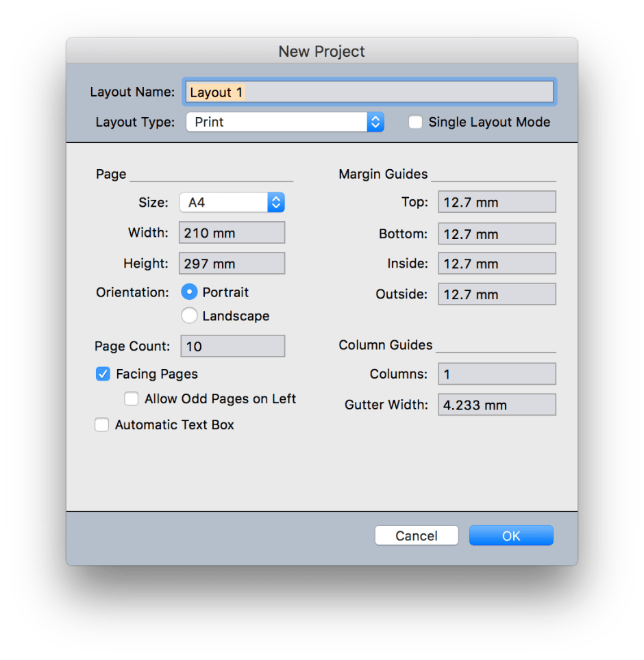644x660 pixels.
Task: Click the Top margin field
Action: tap(497, 203)
